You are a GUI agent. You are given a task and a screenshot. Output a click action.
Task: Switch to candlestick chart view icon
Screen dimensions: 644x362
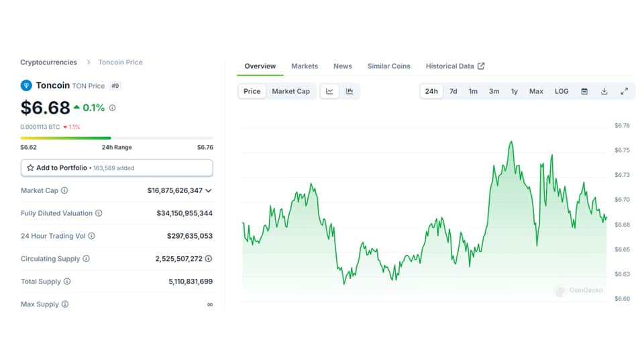[350, 91]
